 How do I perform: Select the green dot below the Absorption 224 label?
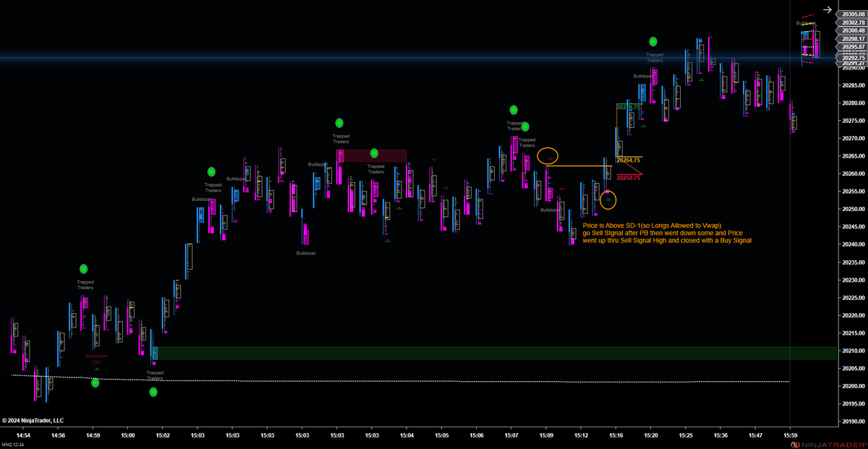tap(95, 382)
